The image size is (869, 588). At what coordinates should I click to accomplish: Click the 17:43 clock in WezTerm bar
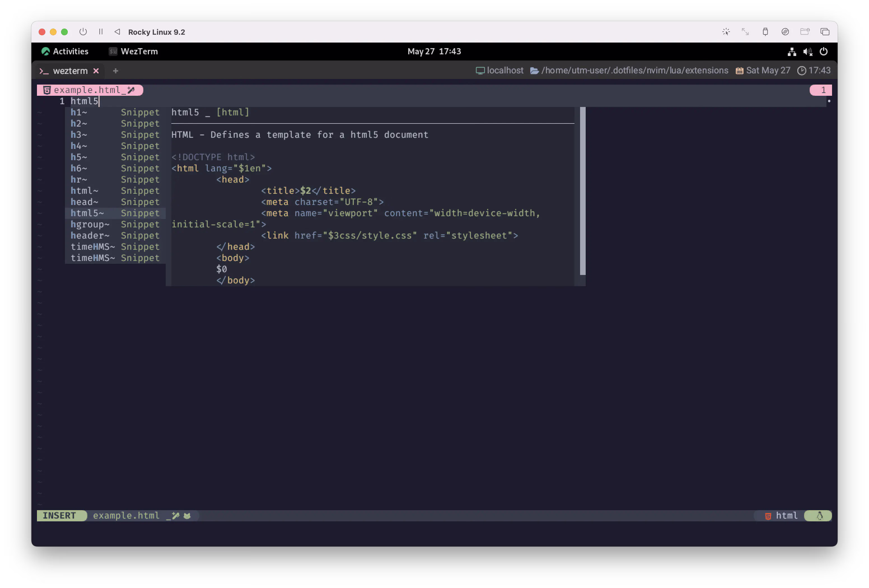click(x=814, y=70)
